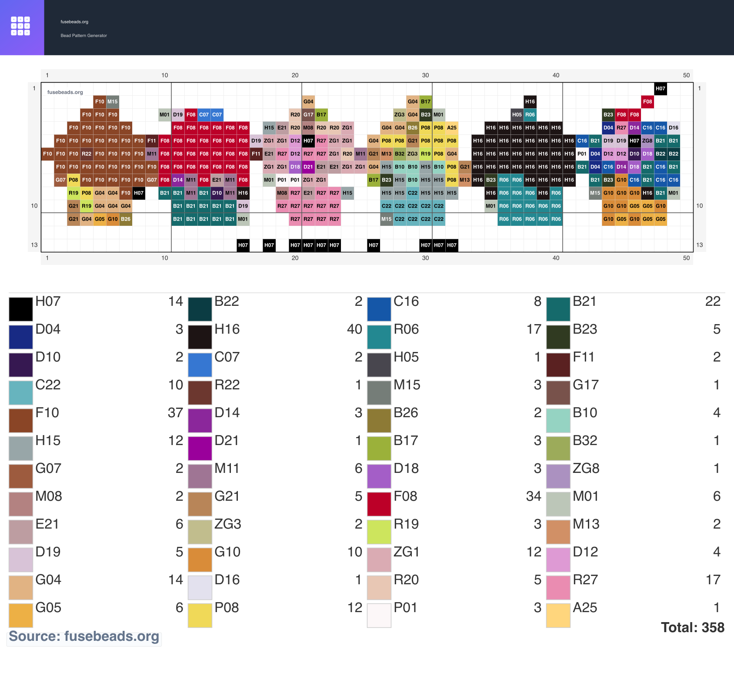
Task: Select the ZG1 pink legend swatch
Action: 379,560
